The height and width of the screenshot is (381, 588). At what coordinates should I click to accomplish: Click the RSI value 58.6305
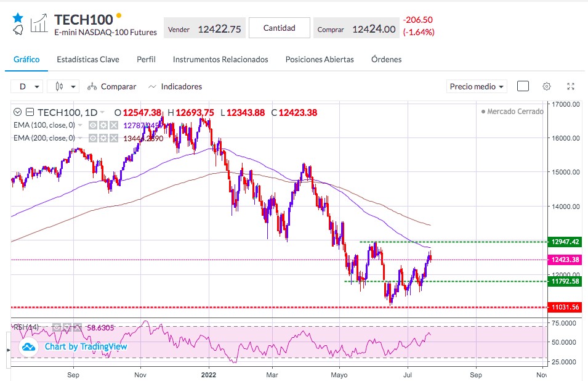pyautogui.click(x=100, y=328)
